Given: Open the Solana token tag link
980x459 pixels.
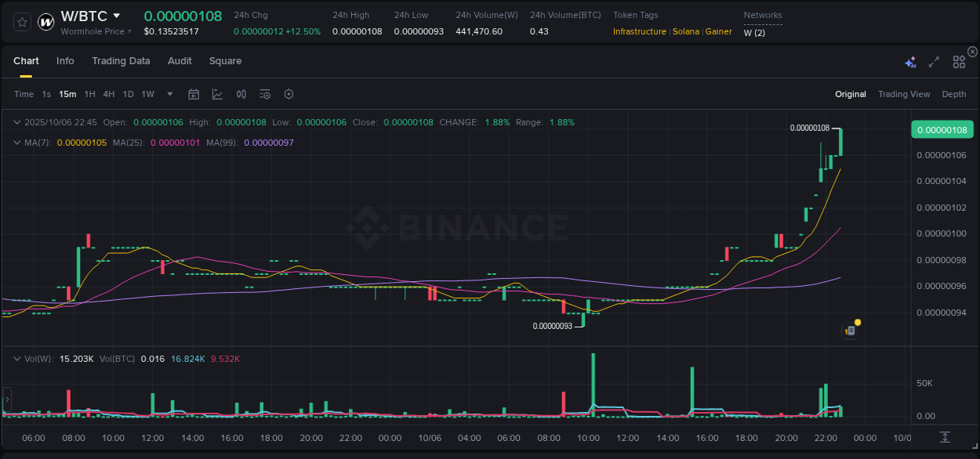Looking at the screenshot, I should coord(686,31).
